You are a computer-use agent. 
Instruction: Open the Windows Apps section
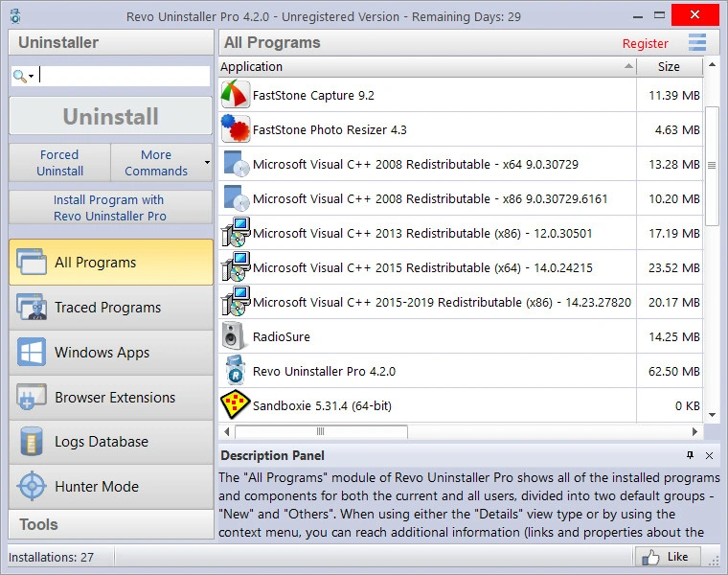(x=110, y=352)
